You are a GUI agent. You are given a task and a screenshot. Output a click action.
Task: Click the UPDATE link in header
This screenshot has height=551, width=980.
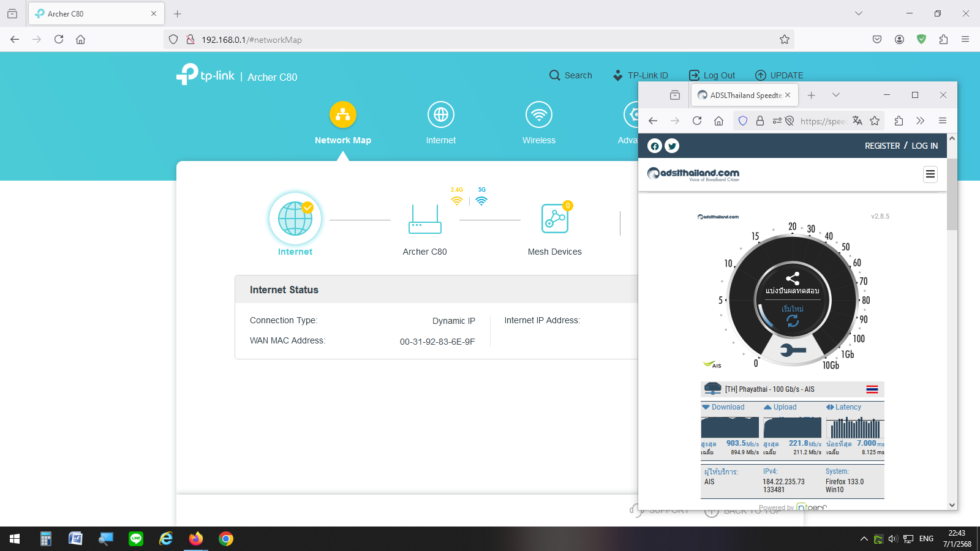779,75
